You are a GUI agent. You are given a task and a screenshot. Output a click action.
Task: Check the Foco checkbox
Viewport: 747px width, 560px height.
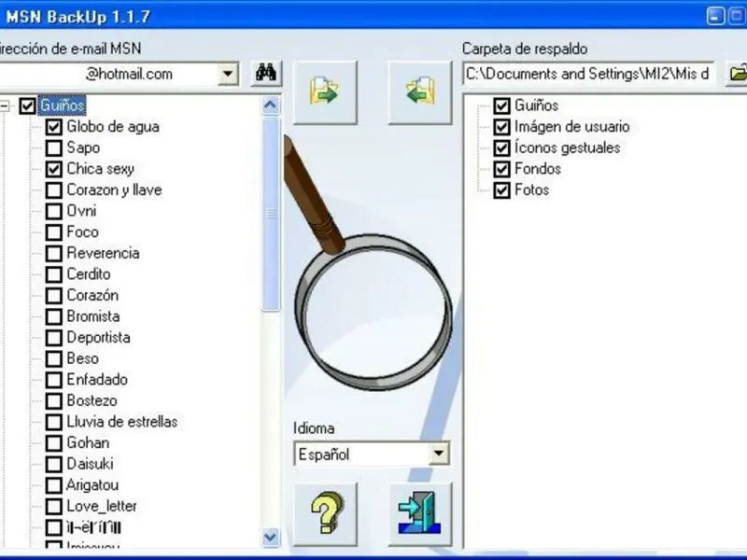[x=54, y=232]
